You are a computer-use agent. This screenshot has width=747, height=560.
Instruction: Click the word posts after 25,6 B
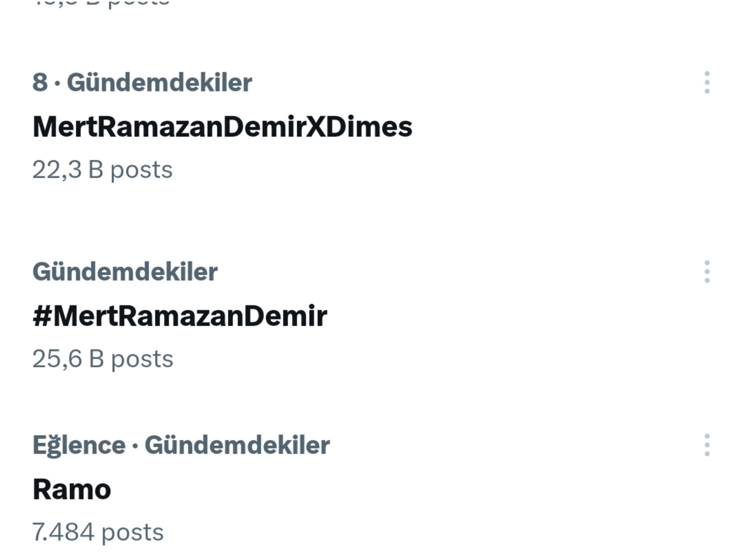[142, 359]
